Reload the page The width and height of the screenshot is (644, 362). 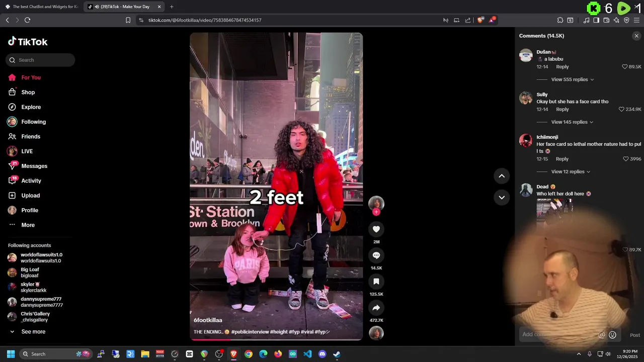[27, 20]
